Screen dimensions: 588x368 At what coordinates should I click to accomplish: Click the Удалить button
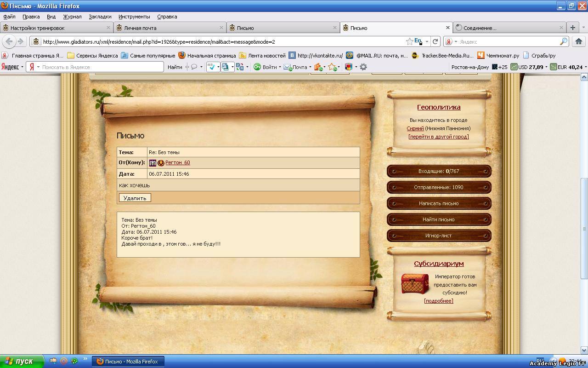click(x=135, y=198)
